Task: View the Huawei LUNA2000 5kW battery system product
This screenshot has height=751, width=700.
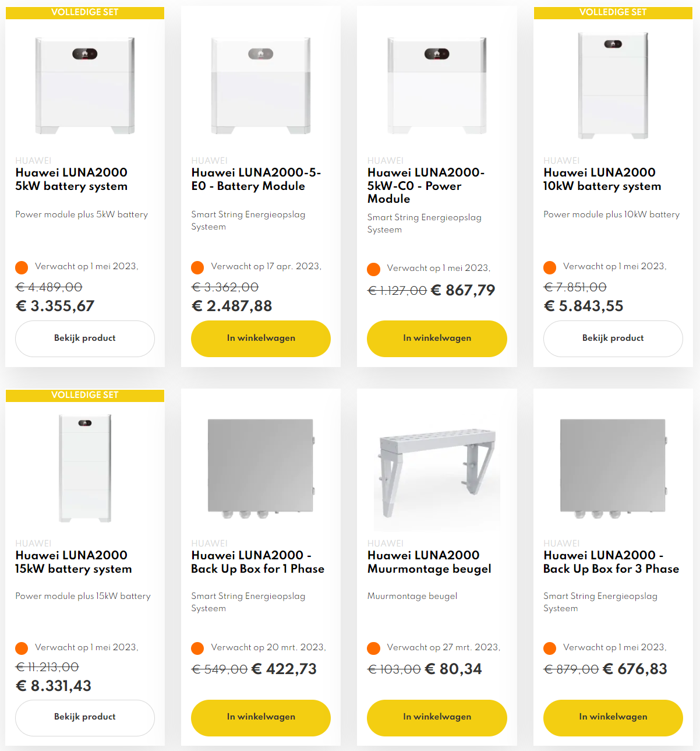Action: pyautogui.click(x=85, y=339)
